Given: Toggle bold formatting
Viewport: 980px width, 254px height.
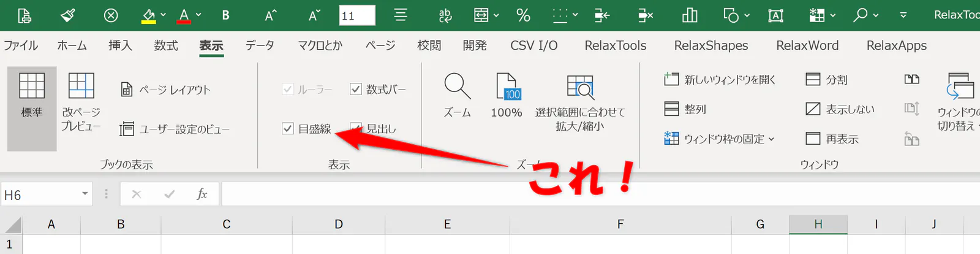Looking at the screenshot, I should 225,15.
